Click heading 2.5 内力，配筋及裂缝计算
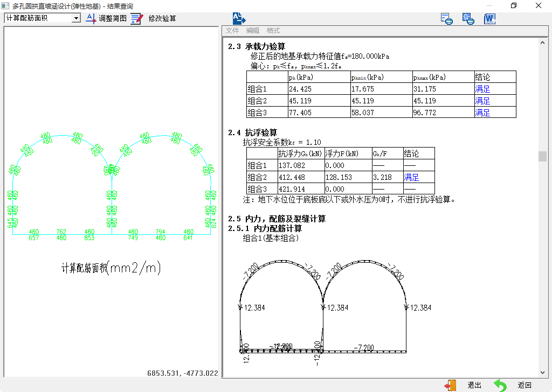 pos(277,219)
